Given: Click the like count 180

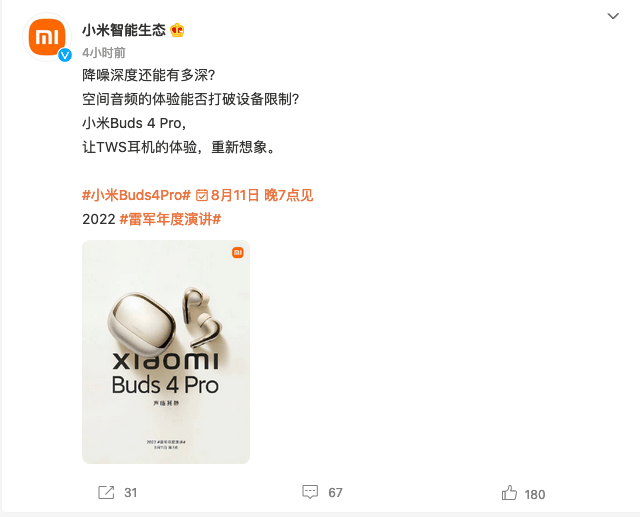Looking at the screenshot, I should [535, 495].
